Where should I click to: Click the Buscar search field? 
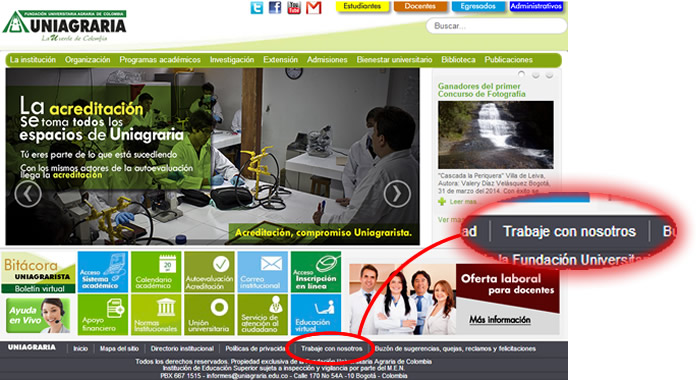496,26
